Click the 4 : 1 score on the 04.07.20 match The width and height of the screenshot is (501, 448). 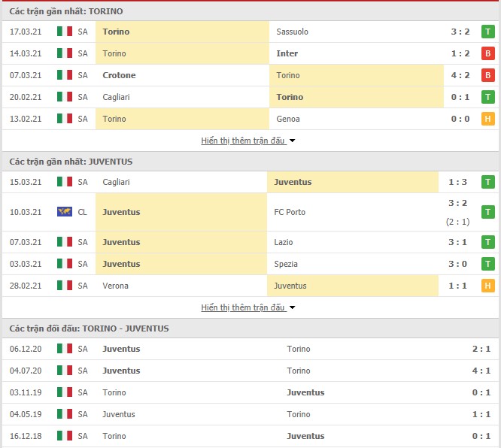pyautogui.click(x=481, y=371)
